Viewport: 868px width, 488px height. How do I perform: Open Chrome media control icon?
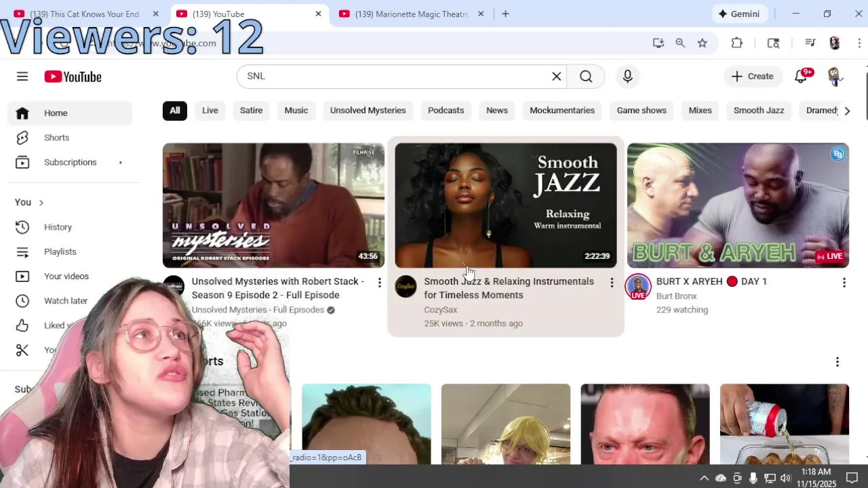click(810, 43)
